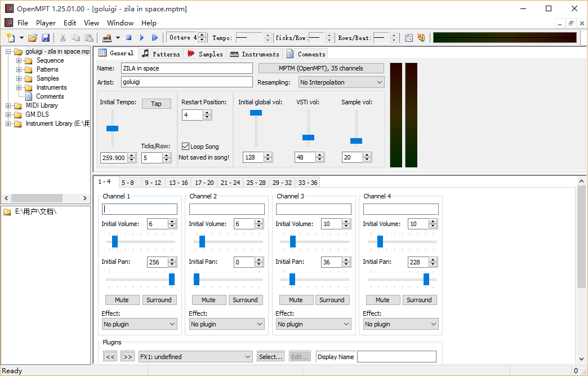Click the Select... plugin button
The height and width of the screenshot is (376, 588).
click(x=270, y=357)
